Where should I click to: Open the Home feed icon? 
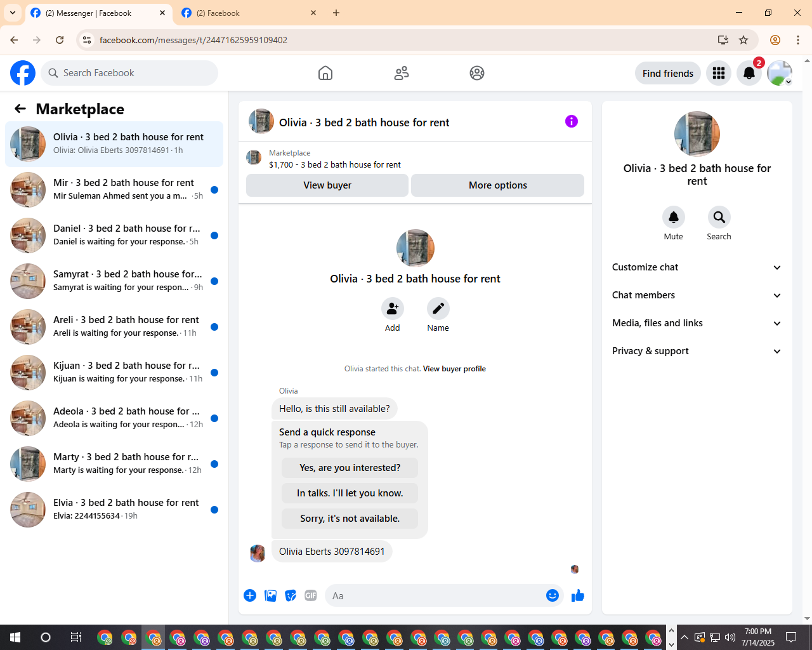coord(325,73)
